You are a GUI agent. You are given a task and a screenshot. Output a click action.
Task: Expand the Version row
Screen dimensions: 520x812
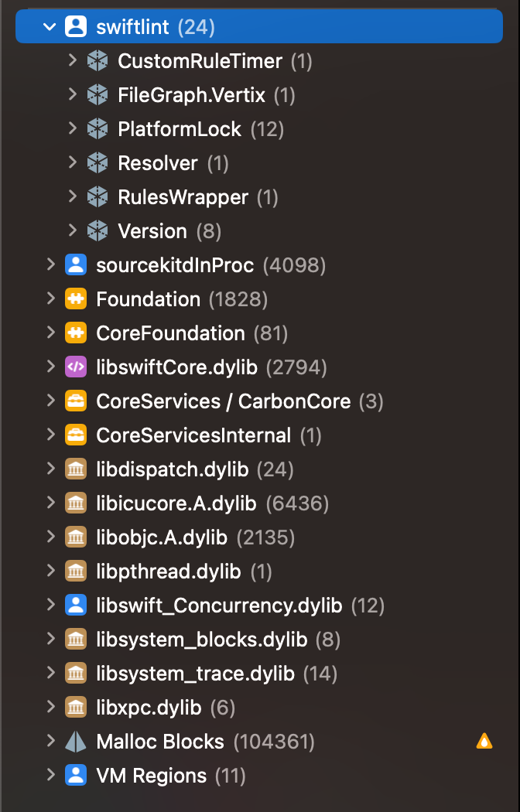(x=73, y=230)
